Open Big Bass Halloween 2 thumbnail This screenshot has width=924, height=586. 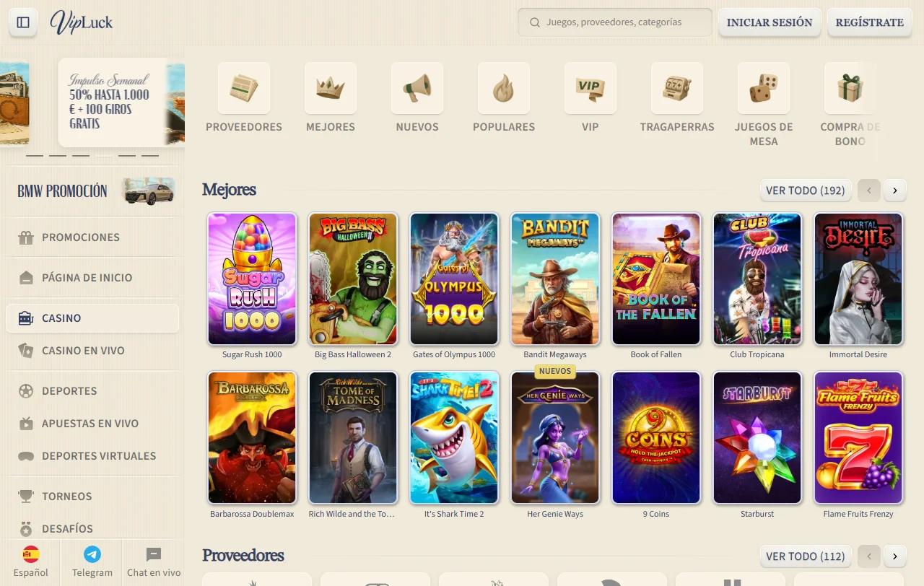pyautogui.click(x=353, y=279)
